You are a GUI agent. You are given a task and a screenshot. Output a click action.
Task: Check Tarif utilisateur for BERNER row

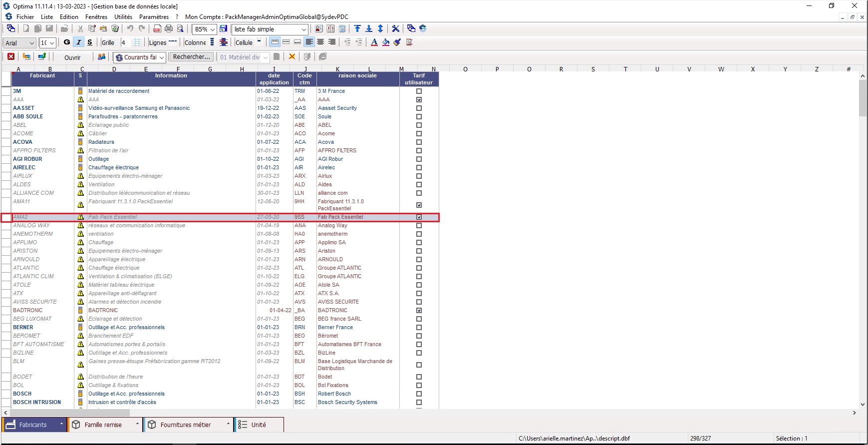pyautogui.click(x=419, y=328)
